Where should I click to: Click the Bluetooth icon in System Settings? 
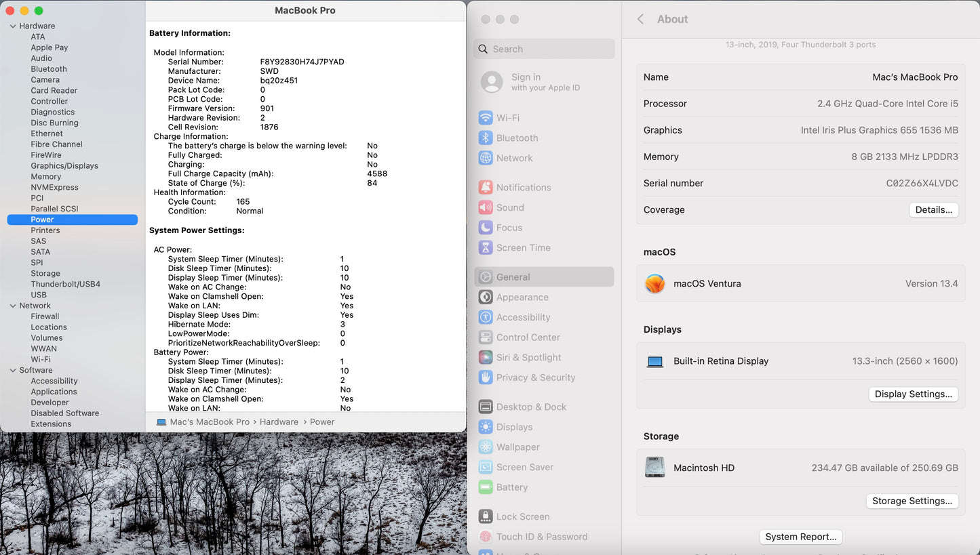coord(486,138)
